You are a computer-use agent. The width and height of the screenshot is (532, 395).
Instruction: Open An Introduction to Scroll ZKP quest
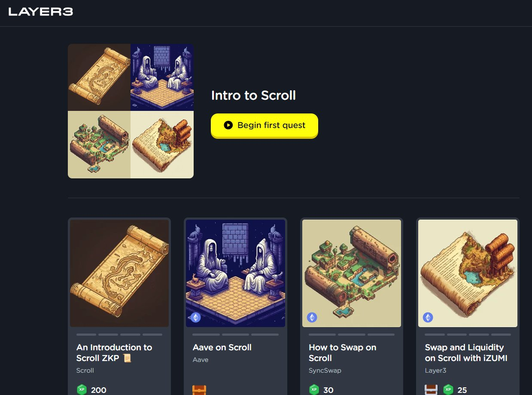pyautogui.click(x=114, y=352)
